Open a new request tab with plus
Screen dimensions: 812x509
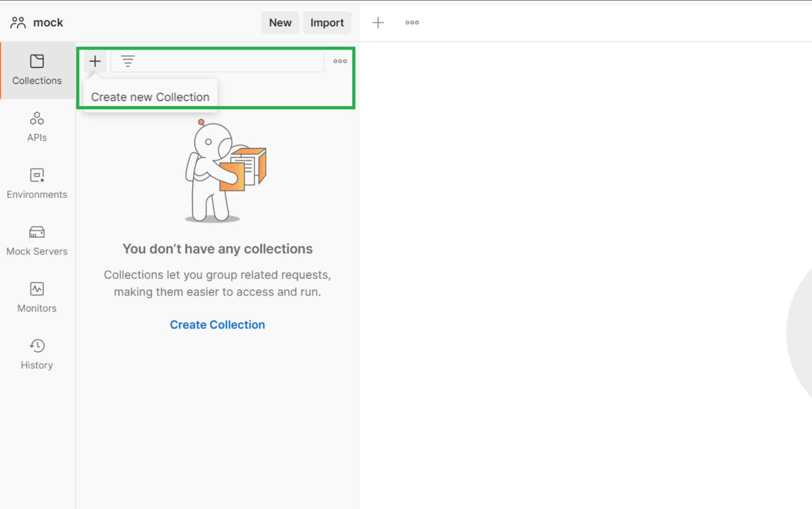pos(378,23)
